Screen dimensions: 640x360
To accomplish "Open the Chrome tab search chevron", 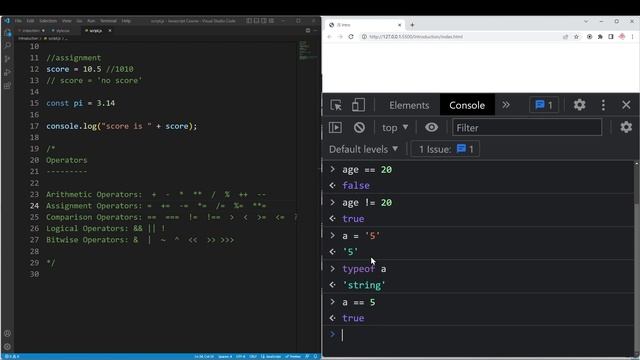I will pos(586,21).
